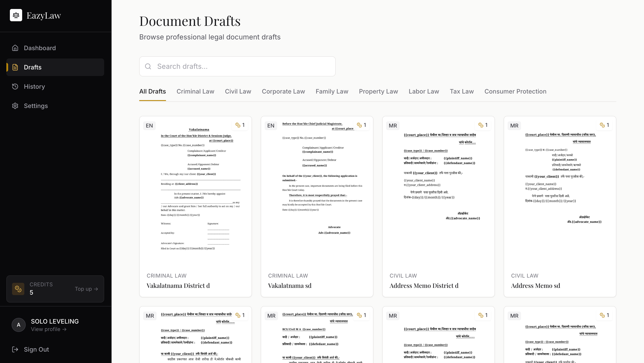Image resolution: width=644 pixels, height=363 pixels.
Task: Select the Consumer Protection tab
Action: [515, 91]
